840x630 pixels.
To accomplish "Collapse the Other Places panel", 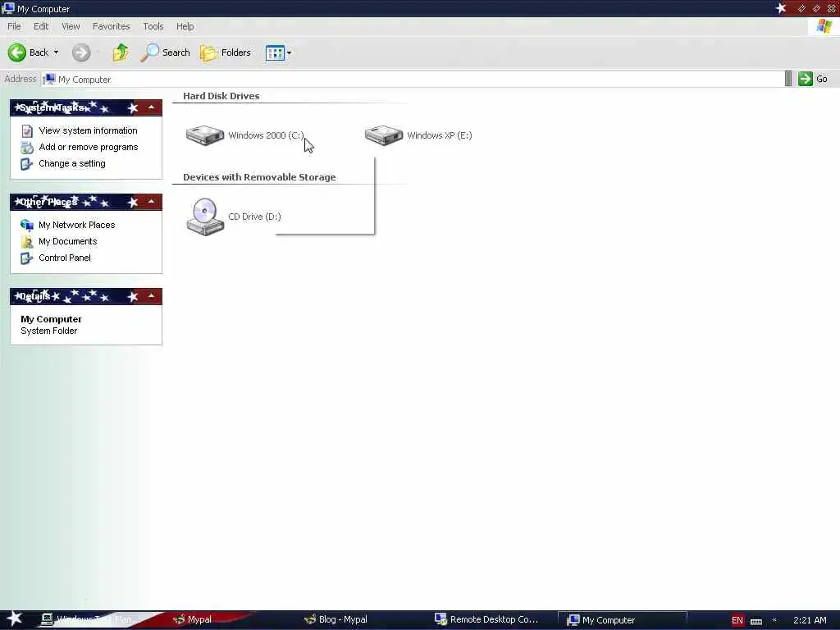I will [x=152, y=202].
